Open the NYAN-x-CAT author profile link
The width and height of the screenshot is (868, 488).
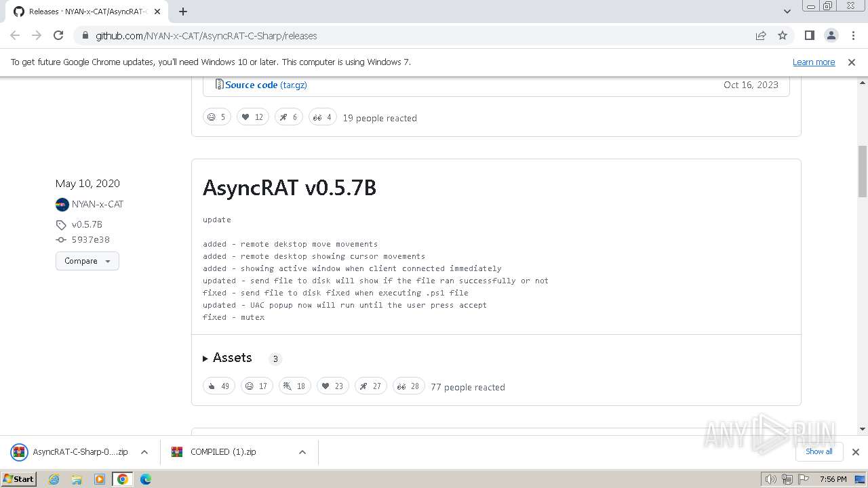click(x=98, y=204)
